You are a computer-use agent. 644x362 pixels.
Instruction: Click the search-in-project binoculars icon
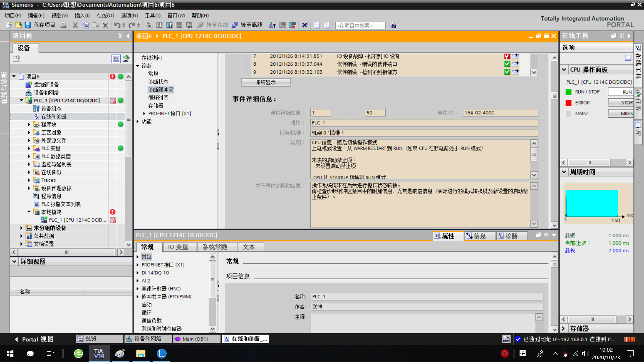[393, 25]
